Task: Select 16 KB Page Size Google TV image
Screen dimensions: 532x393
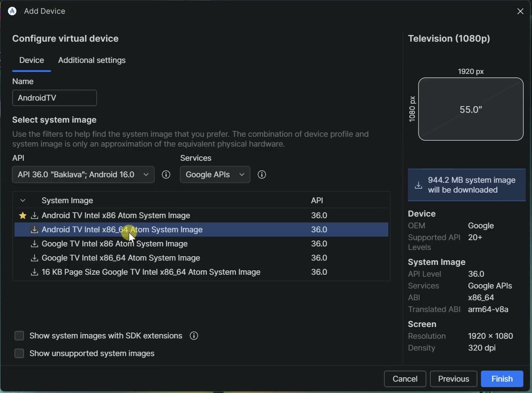Action: click(x=201, y=272)
